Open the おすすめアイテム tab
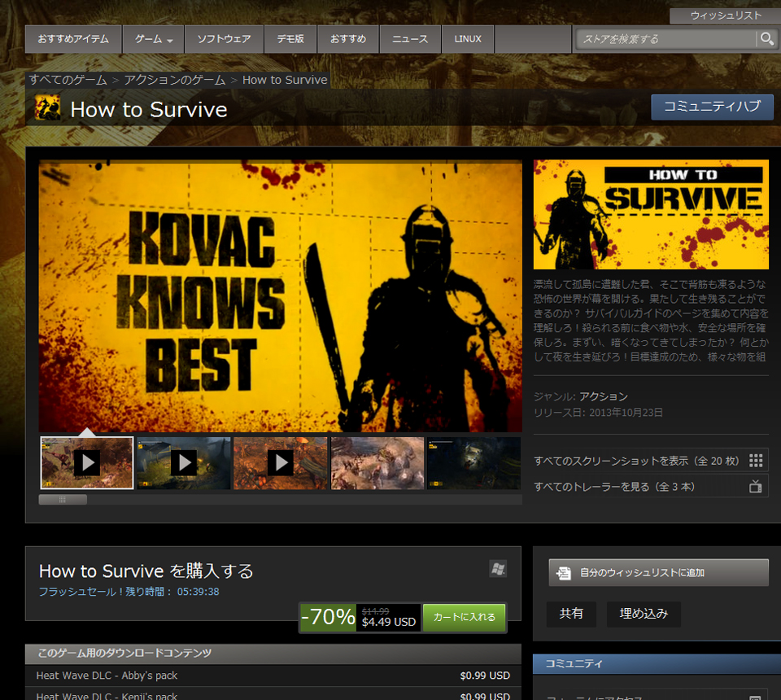The image size is (781, 700). (73, 39)
